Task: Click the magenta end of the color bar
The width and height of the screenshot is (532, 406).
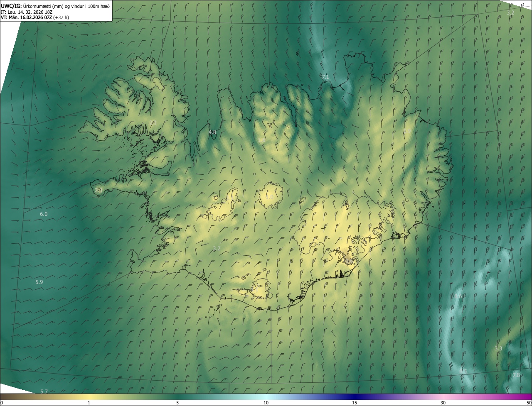Action: click(x=524, y=397)
